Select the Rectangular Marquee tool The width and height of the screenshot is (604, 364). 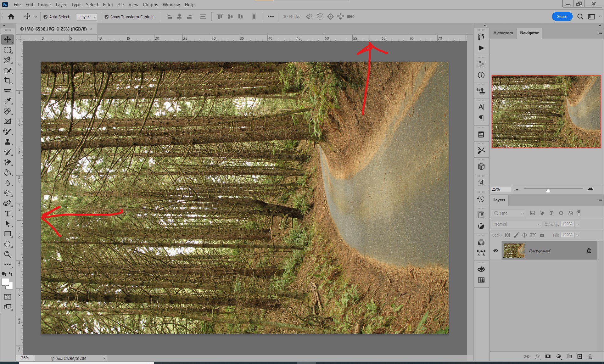tap(8, 50)
